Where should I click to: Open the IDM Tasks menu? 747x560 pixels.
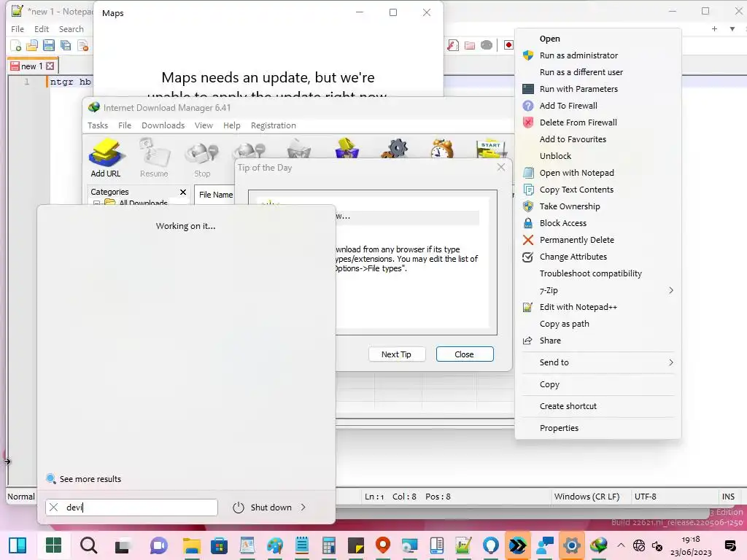pyautogui.click(x=98, y=125)
